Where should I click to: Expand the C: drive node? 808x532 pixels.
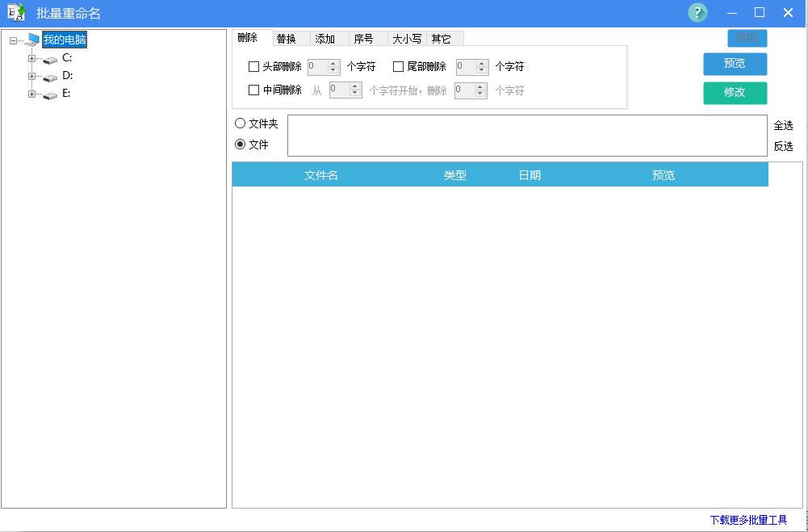pos(32,59)
